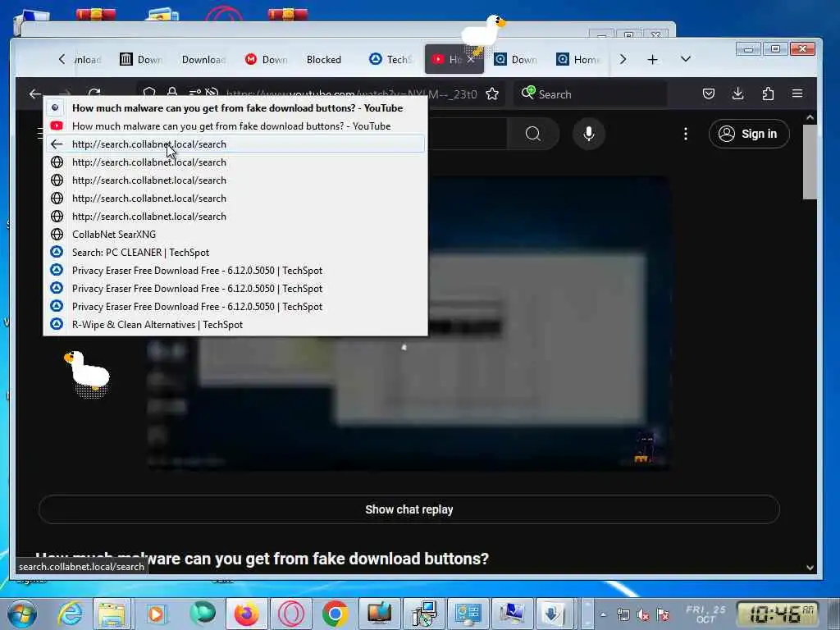Click the muted volume tray icon
This screenshot has width=840, height=630.
point(643,615)
